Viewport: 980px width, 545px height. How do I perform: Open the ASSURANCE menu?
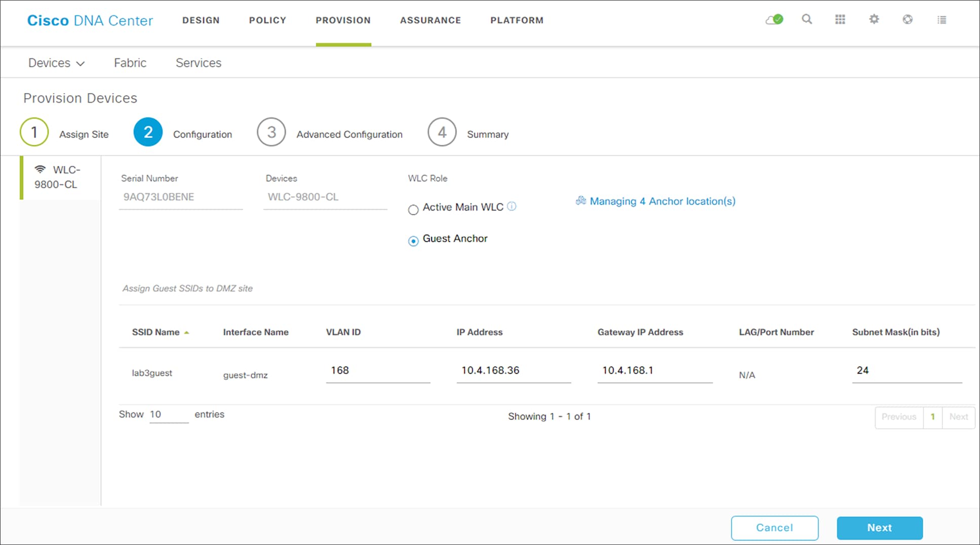pyautogui.click(x=430, y=20)
